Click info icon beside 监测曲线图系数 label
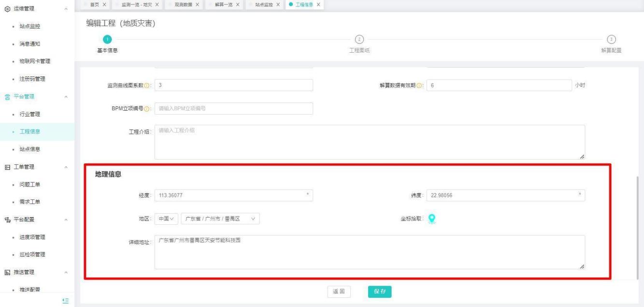Image resolution: width=644 pixels, height=307 pixels. (x=146, y=86)
